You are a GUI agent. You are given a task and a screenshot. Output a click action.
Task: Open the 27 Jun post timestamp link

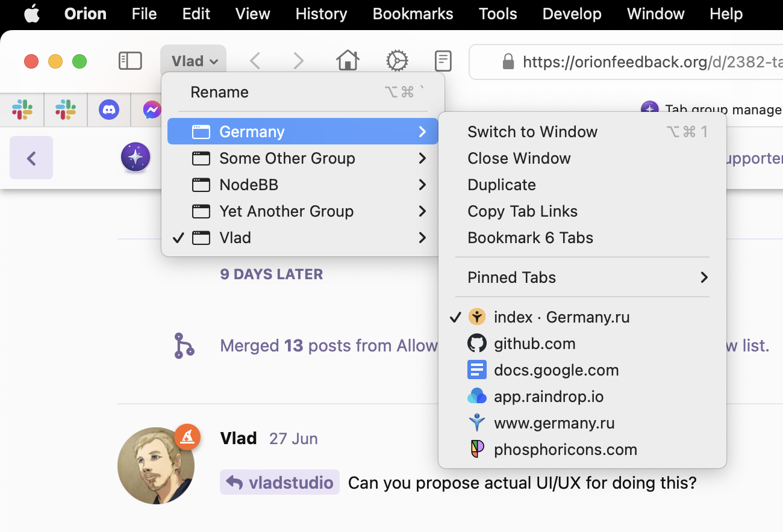tap(293, 439)
